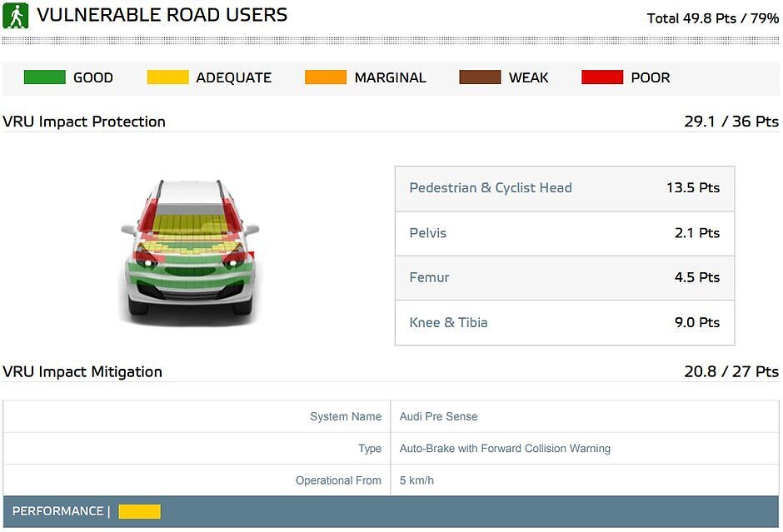This screenshot has width=783, height=532.
Task: Click the yellow PERFORMANCE rating swatch
Action: 139,511
